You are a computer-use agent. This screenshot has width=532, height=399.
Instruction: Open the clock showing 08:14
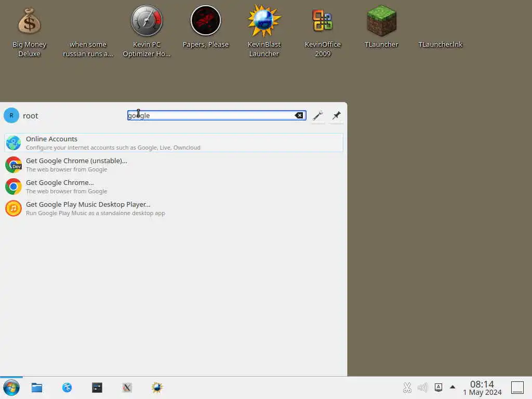click(x=482, y=388)
